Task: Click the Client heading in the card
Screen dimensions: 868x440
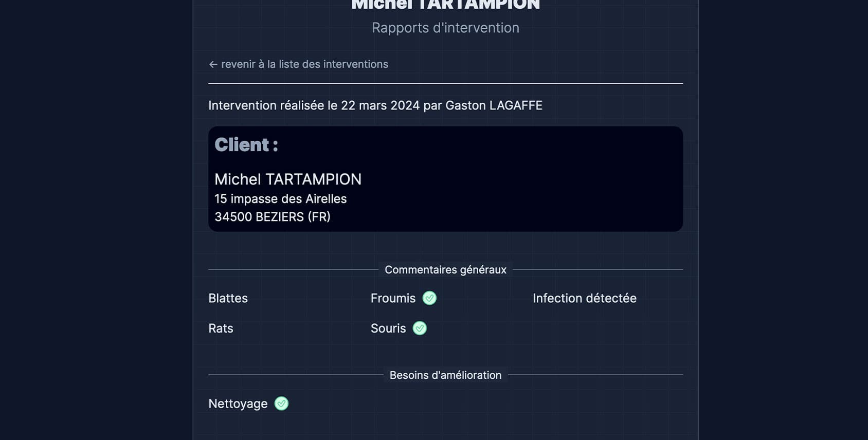Action: (x=246, y=145)
